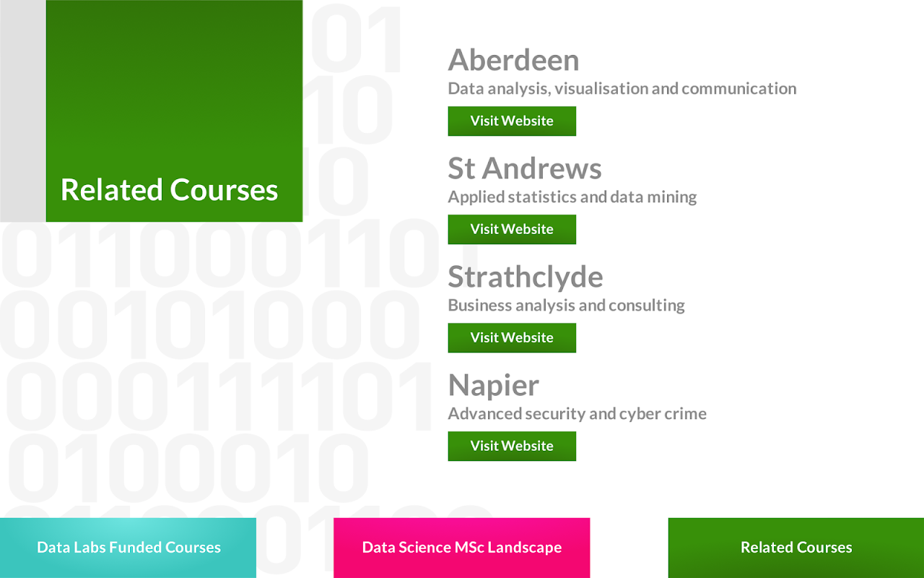Open the Data Science MSc Landscape tab
Screen dimensions: 924x578
462,548
